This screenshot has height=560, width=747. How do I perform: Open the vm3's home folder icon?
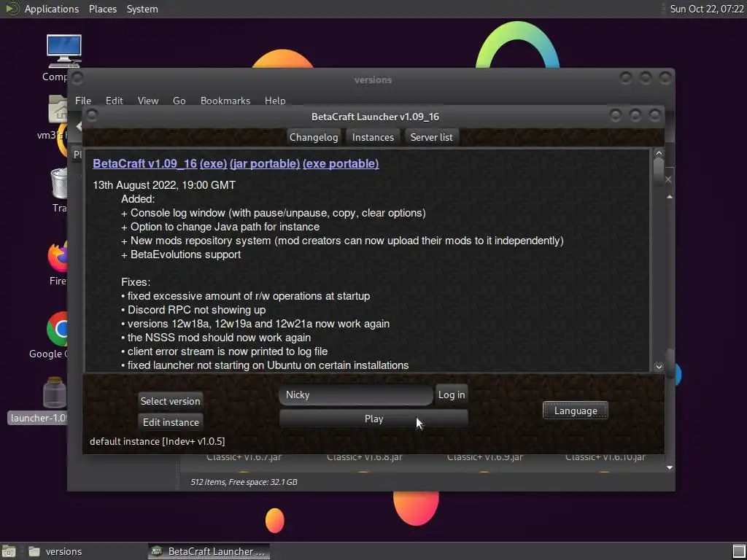click(x=58, y=109)
